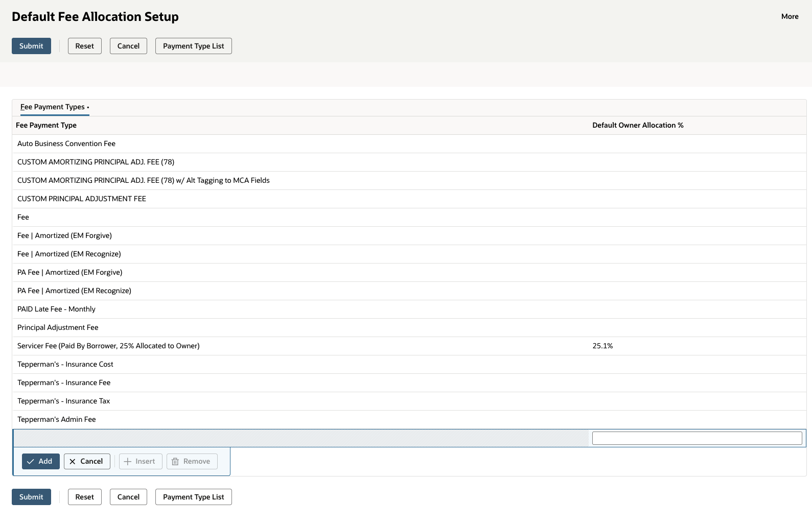Click the bottom Reset button

tap(85, 497)
